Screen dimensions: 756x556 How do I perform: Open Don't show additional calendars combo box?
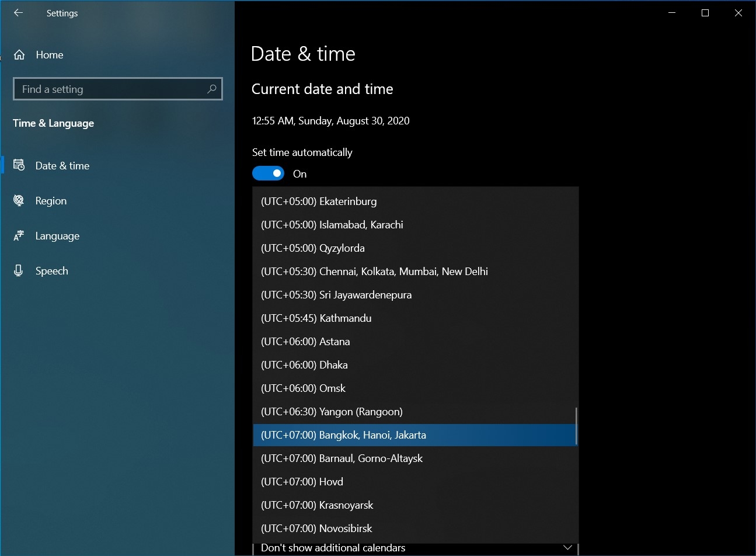[x=416, y=548]
